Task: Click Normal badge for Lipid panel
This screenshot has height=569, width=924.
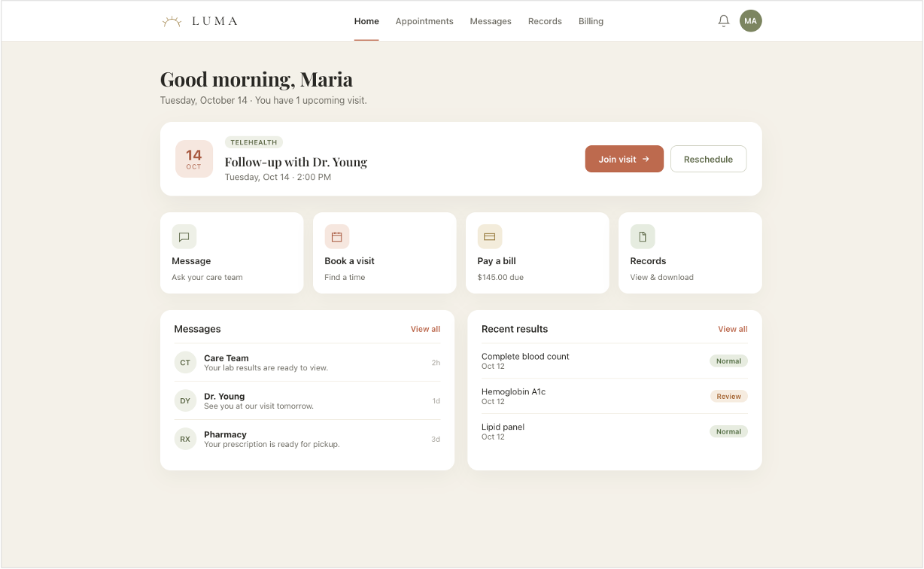Action: coord(728,431)
